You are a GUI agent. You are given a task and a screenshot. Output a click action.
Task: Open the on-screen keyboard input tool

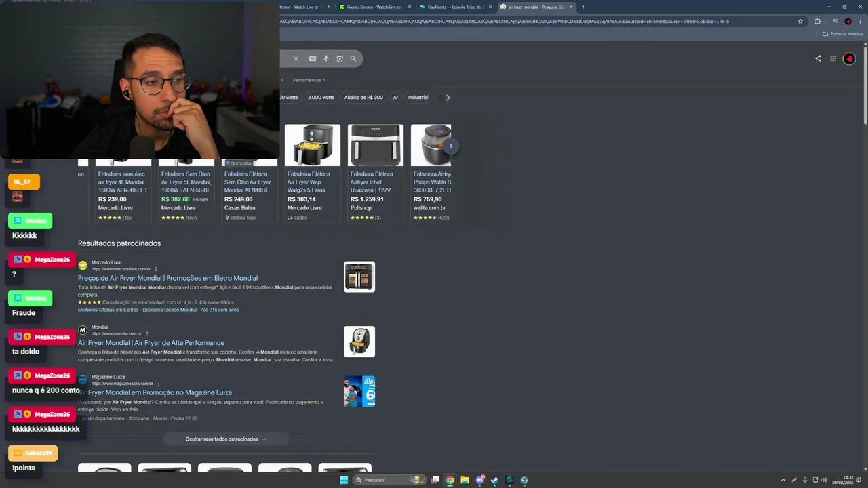[x=313, y=59]
